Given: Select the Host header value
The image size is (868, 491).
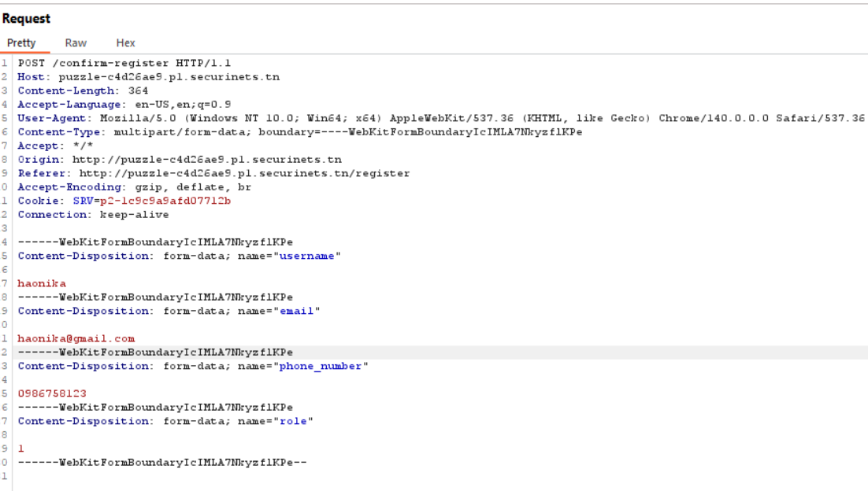Looking at the screenshot, I should (169, 77).
